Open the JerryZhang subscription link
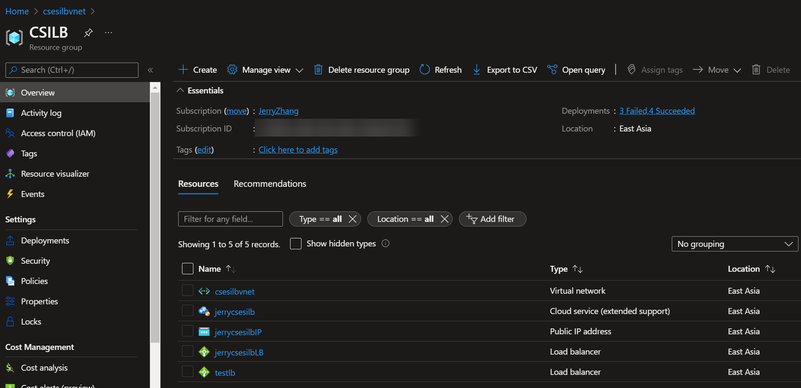801x388 pixels. pyautogui.click(x=278, y=111)
